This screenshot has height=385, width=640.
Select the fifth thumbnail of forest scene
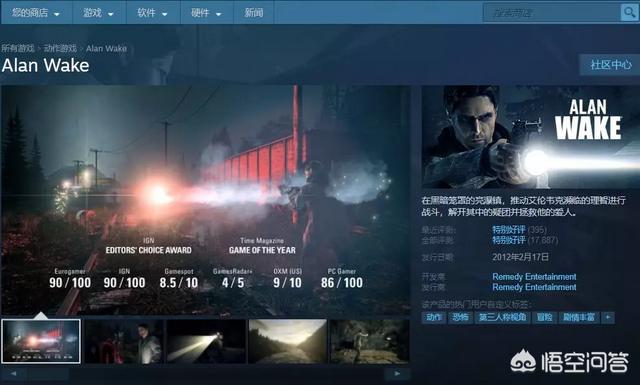click(x=369, y=341)
